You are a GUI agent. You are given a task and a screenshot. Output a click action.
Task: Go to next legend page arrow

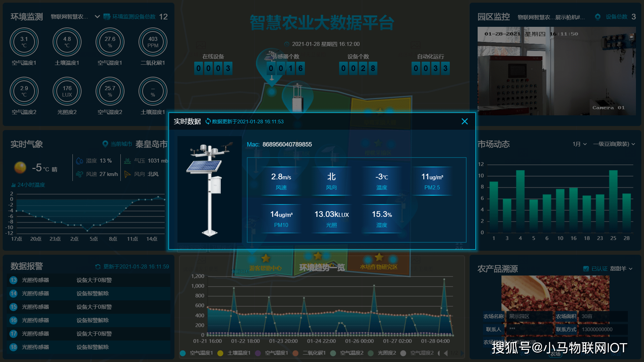(462, 353)
